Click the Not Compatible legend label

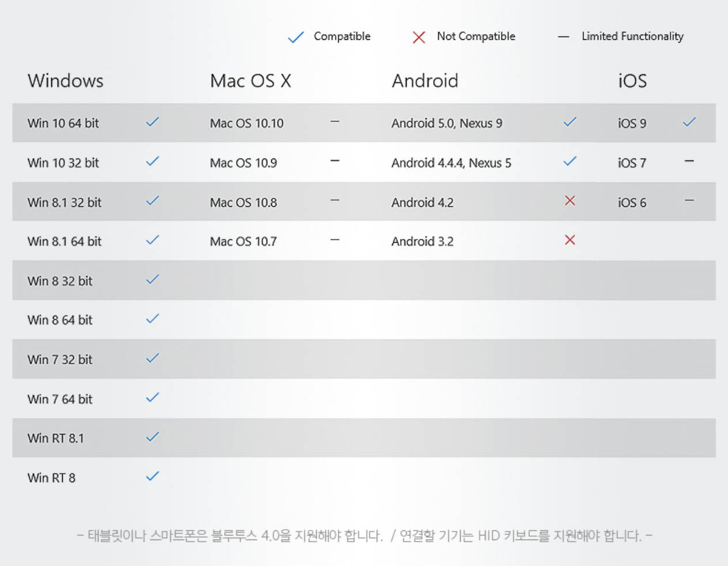476,36
